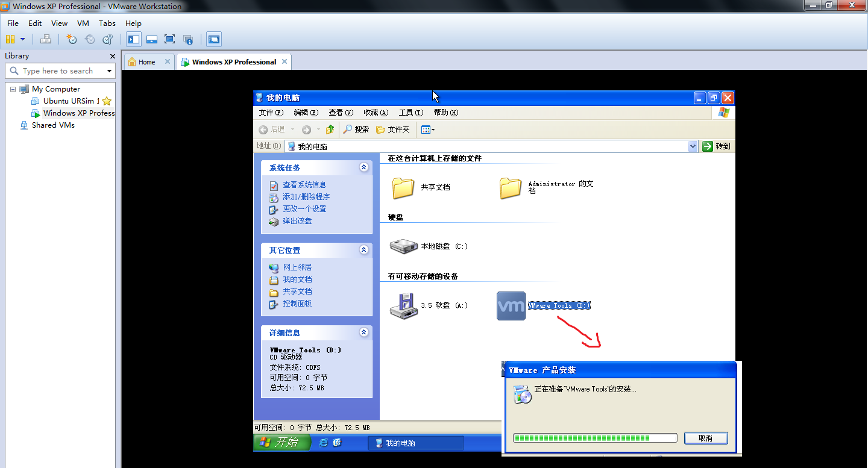
Task: Close the Home tab
Action: [168, 61]
